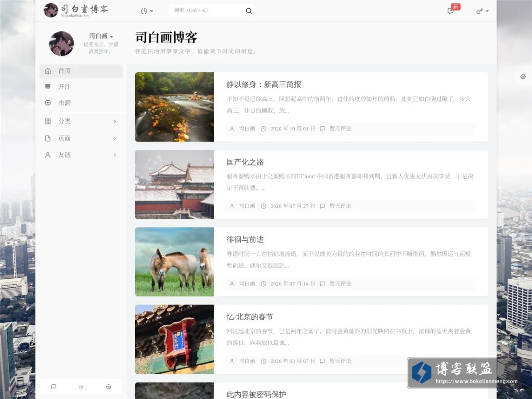Click the horses thumbnail of 徘徊与前进 post
The width and height of the screenshot is (532, 399).
click(x=175, y=262)
